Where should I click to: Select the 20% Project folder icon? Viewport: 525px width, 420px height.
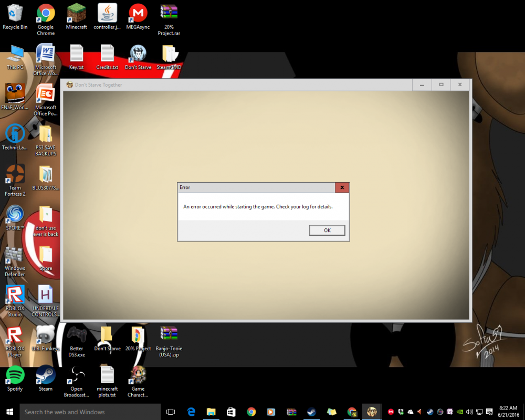[x=138, y=338]
